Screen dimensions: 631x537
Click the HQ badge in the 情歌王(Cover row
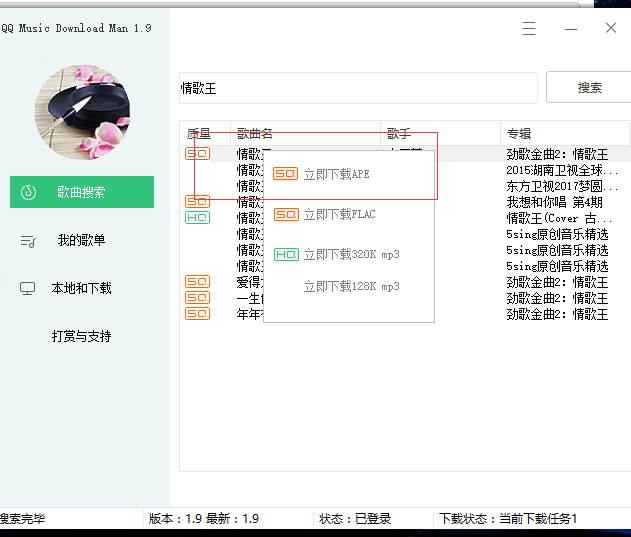click(197, 217)
